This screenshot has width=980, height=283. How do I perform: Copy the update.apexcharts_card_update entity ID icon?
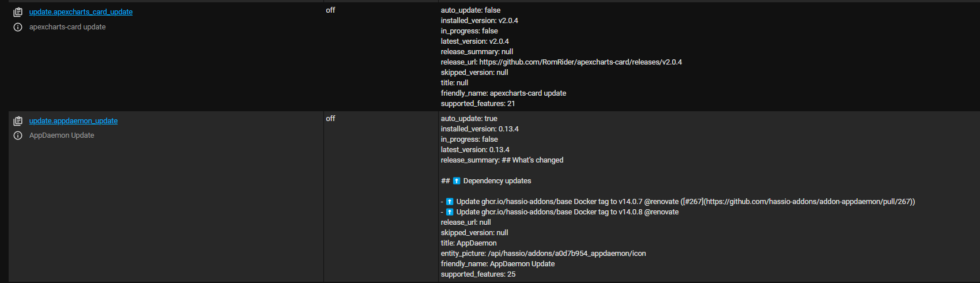coord(18,12)
